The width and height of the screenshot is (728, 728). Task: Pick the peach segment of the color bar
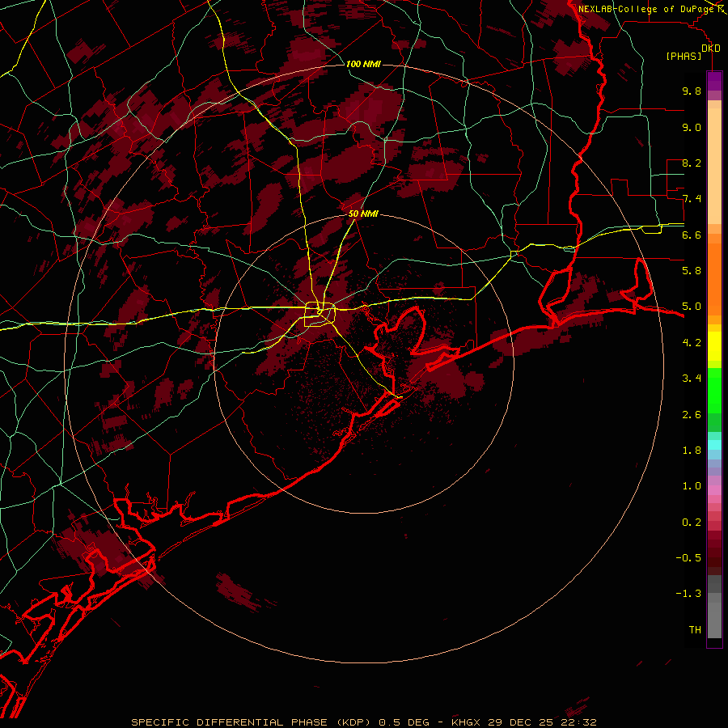click(x=714, y=166)
